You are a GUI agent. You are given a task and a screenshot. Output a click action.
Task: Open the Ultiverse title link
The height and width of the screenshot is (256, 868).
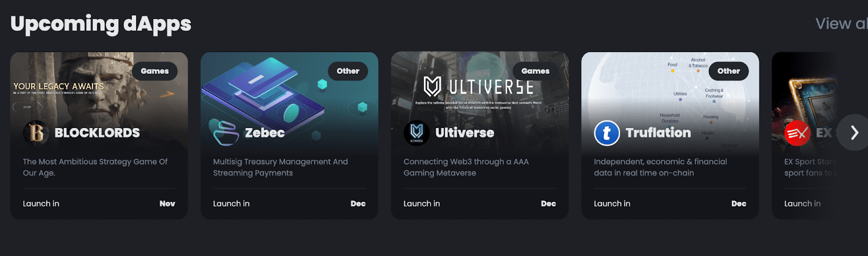pyautogui.click(x=465, y=133)
